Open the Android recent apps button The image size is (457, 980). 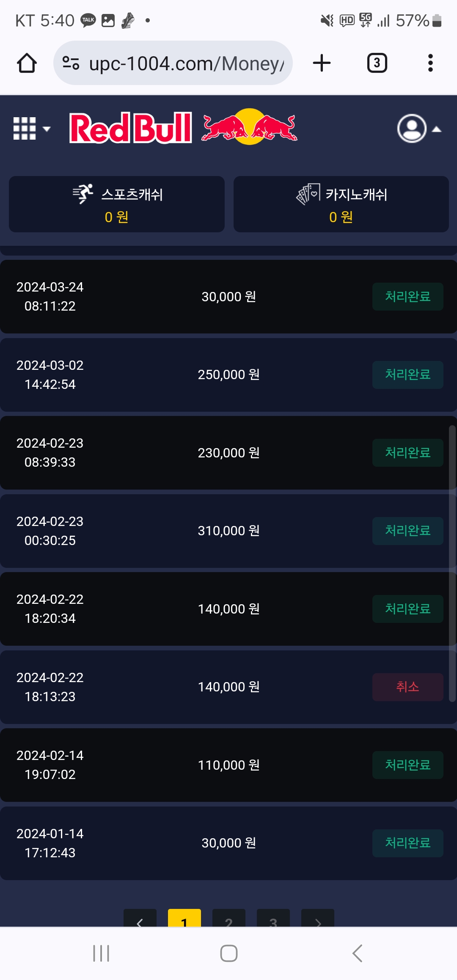pyautogui.click(x=101, y=953)
